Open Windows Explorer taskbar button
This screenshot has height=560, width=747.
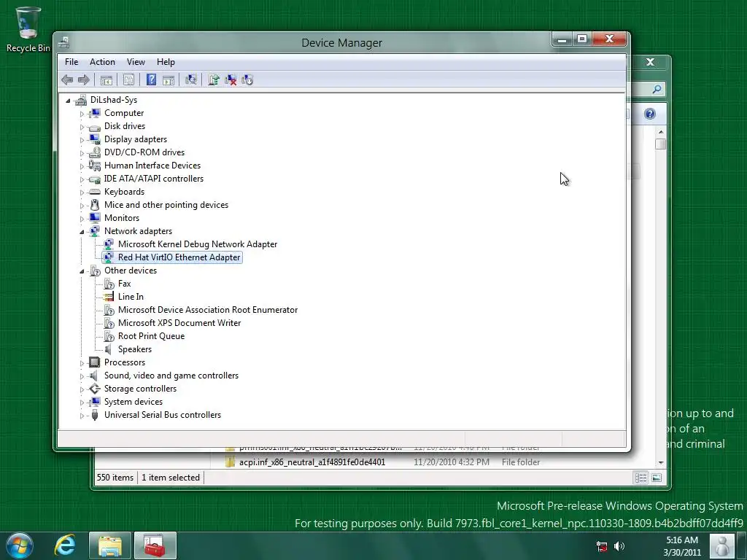110,545
